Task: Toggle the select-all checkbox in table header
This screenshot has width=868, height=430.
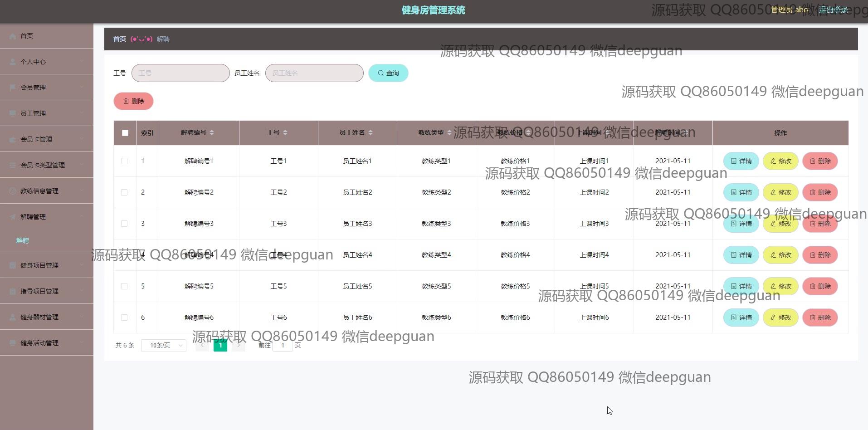Action: pyautogui.click(x=125, y=133)
